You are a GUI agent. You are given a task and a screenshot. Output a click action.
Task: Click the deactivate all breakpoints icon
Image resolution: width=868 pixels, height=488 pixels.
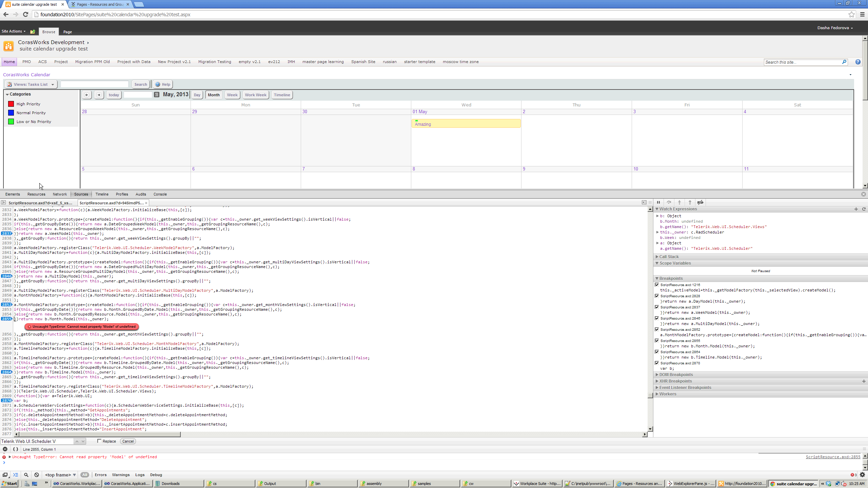(x=701, y=202)
